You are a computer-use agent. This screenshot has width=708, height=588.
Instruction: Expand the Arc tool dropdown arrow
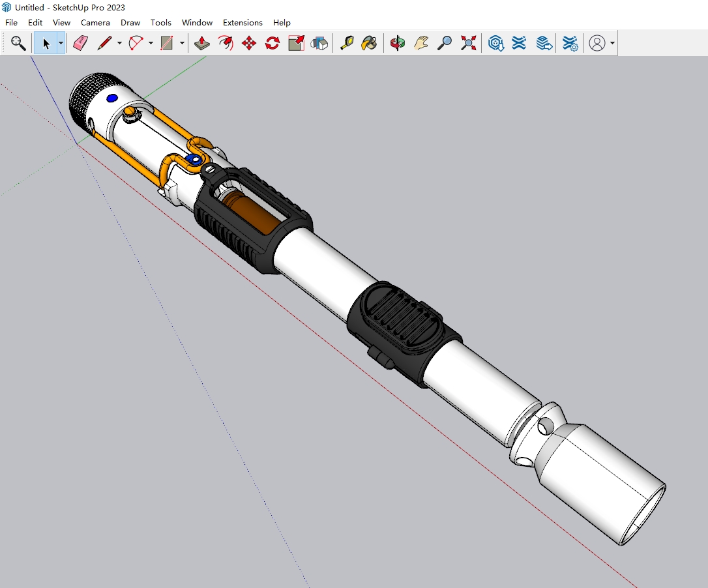pos(151,44)
